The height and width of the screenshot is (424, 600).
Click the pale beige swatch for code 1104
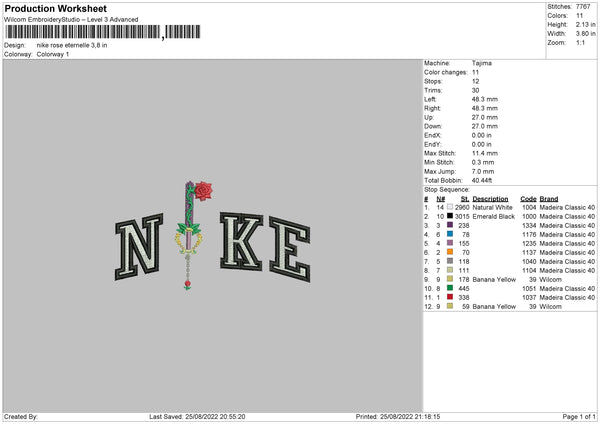tap(450, 270)
